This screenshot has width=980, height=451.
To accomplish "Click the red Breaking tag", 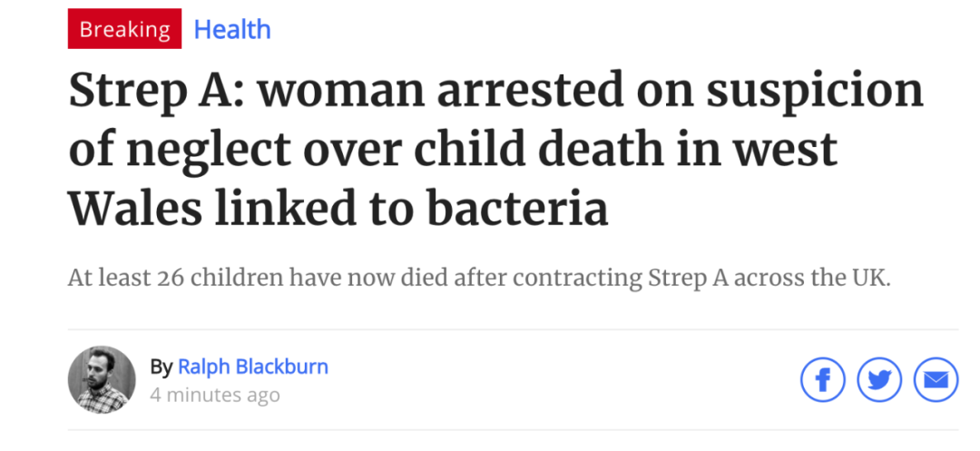I will pos(124,29).
